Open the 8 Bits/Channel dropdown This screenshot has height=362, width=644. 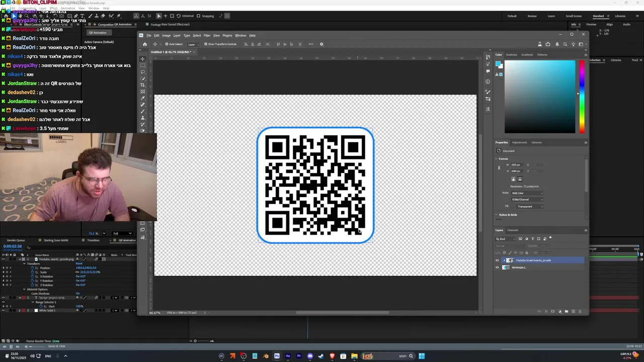click(x=527, y=200)
